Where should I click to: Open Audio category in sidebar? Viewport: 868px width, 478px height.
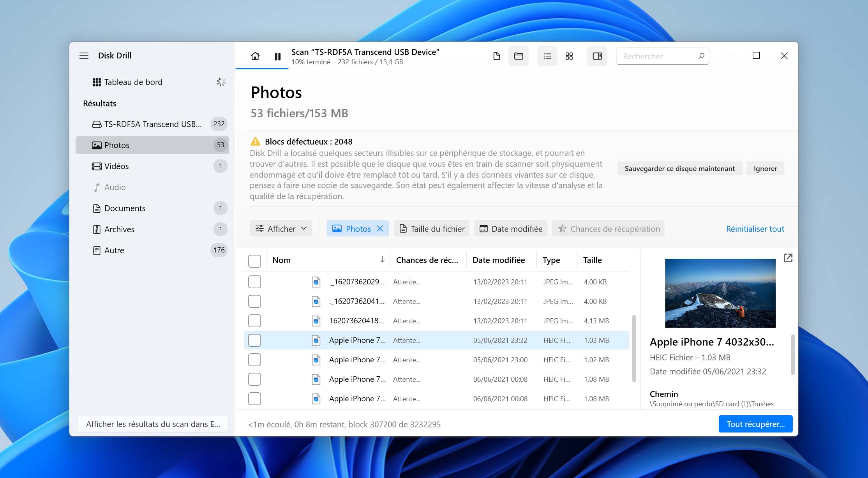[x=152, y=187]
